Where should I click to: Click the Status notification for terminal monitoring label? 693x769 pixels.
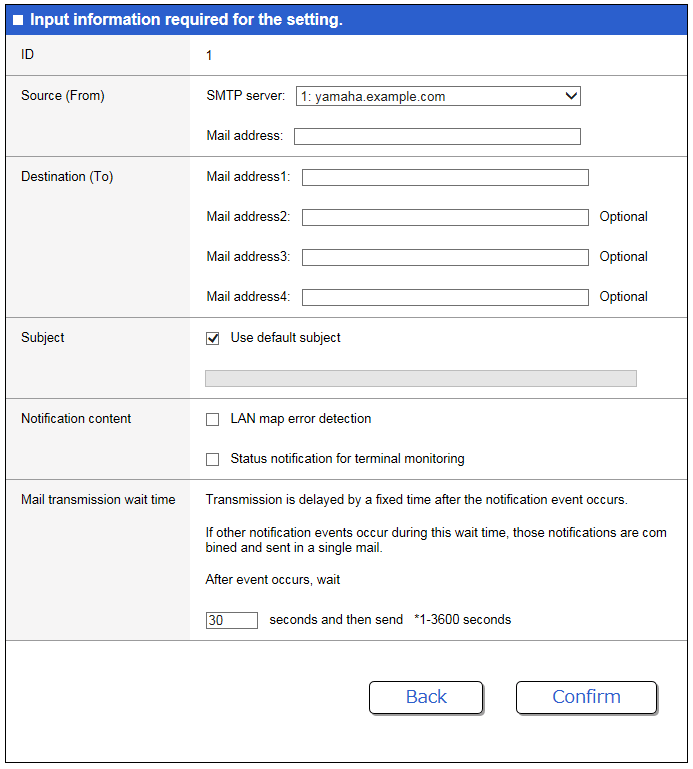[x=347, y=459]
